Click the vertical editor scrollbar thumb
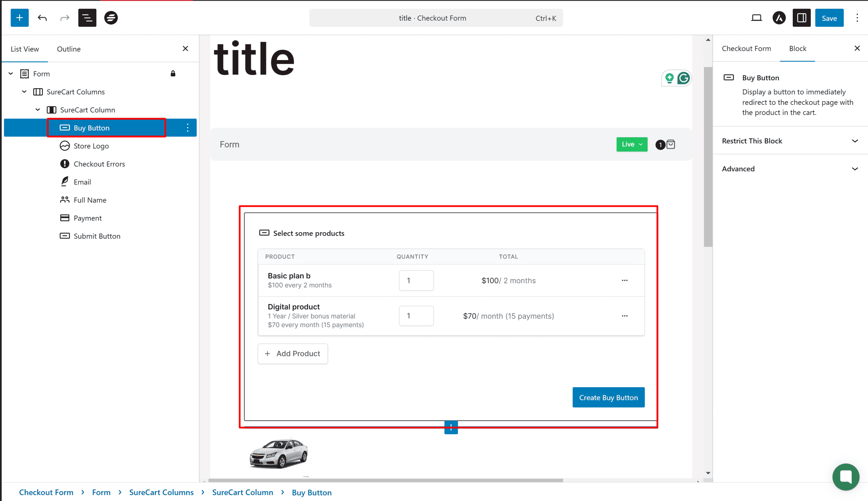The height and width of the screenshot is (501, 868). (x=708, y=157)
